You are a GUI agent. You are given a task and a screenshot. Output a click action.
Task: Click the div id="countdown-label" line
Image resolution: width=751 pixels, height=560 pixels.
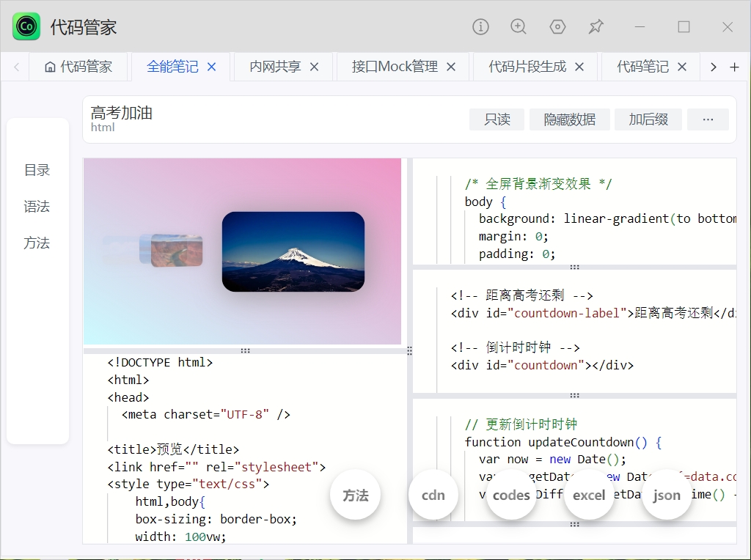pyautogui.click(x=593, y=313)
